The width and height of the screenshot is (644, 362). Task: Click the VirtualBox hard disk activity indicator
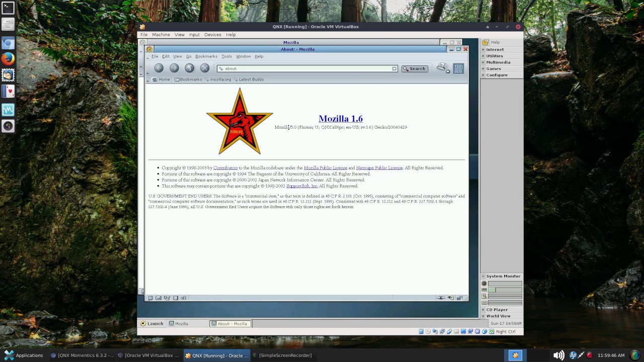[422, 331]
